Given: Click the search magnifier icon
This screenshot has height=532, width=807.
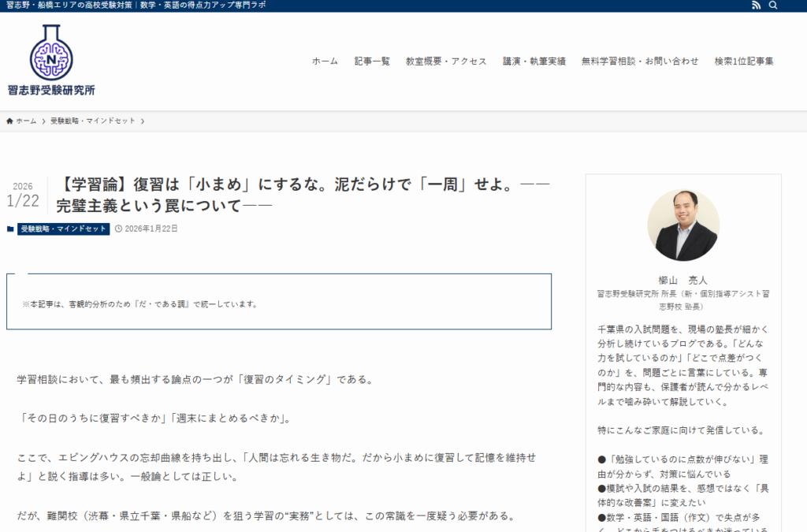Looking at the screenshot, I should click(773, 6).
